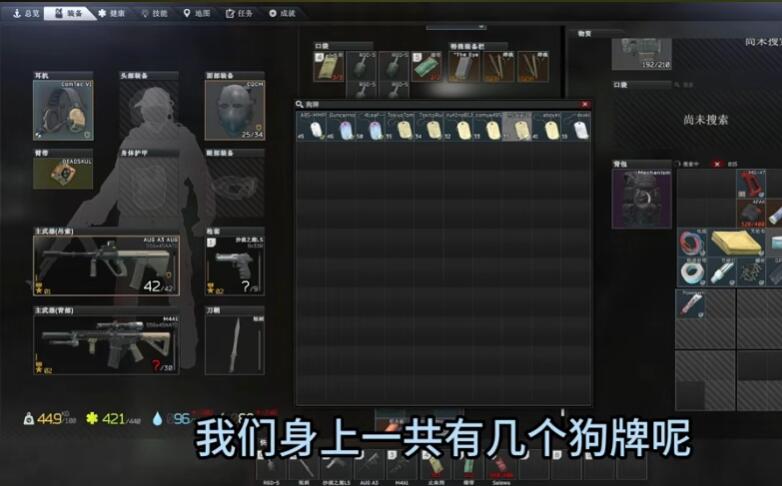Viewport: 782px width, 486px height.
Task: Select the M4A1 quick bar slot
Action: [401, 467]
